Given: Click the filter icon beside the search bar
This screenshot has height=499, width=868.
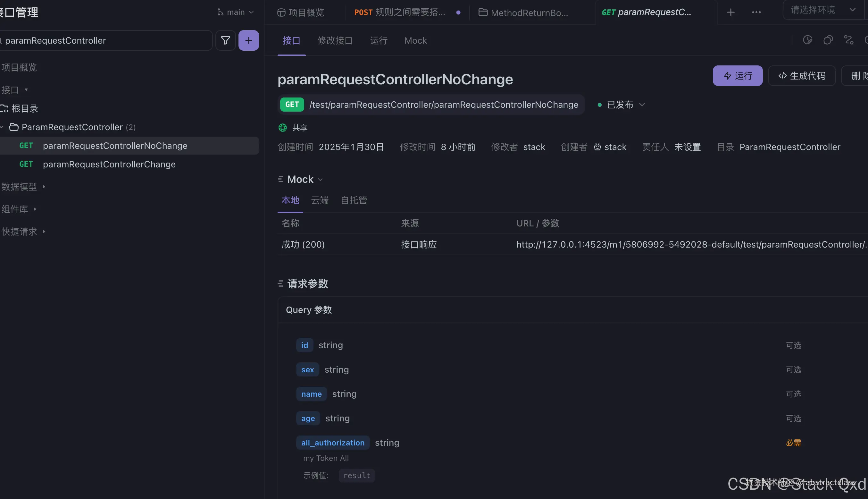Looking at the screenshot, I should [x=225, y=40].
